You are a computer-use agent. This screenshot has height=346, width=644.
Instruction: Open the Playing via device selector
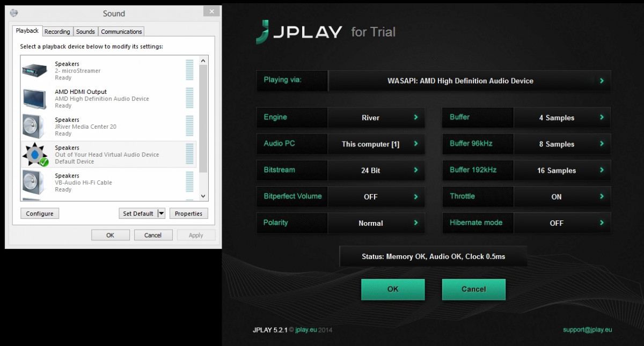pos(469,81)
